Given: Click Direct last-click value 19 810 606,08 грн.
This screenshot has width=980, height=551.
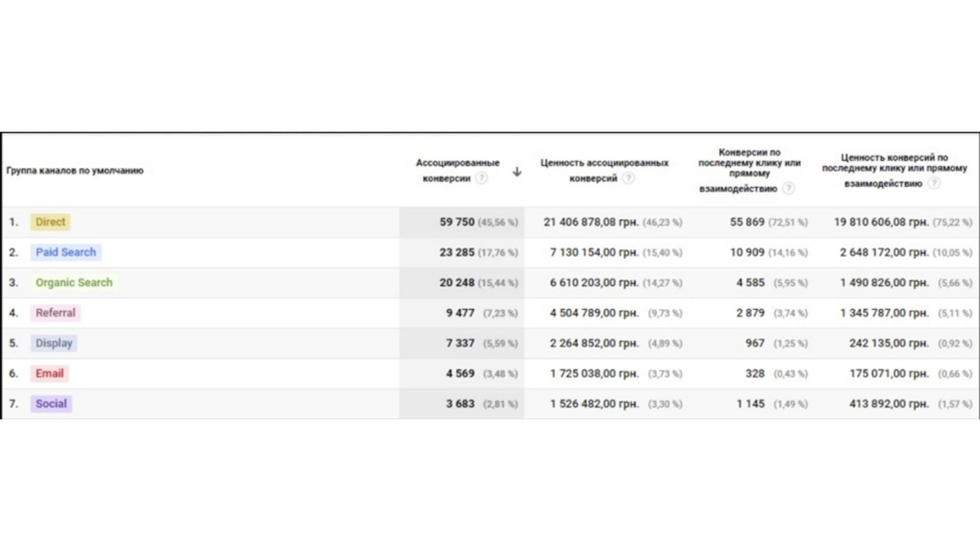Looking at the screenshot, I should tap(881, 222).
